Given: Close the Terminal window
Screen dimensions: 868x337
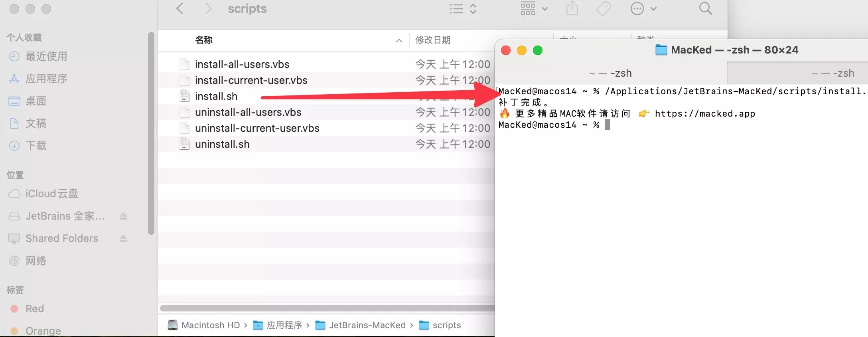Looking at the screenshot, I should pos(506,50).
